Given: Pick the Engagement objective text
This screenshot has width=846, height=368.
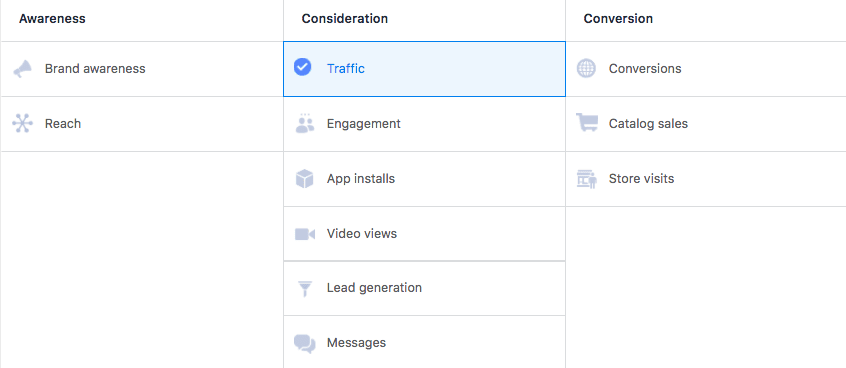Looking at the screenshot, I should pyautogui.click(x=364, y=124).
